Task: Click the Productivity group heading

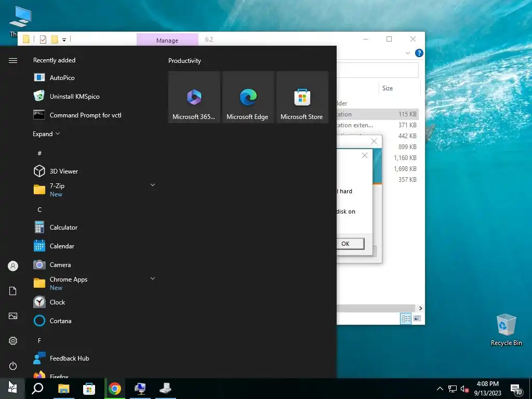Action: [x=184, y=61]
